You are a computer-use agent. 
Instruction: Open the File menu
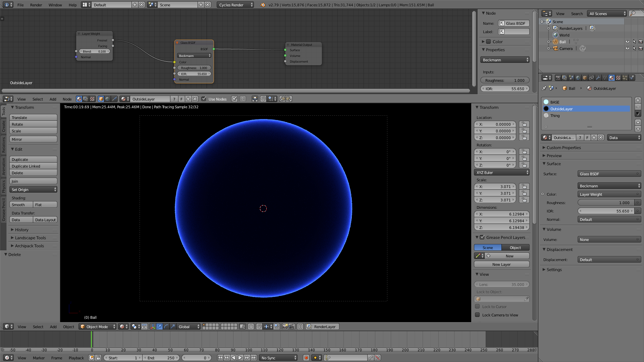point(20,5)
